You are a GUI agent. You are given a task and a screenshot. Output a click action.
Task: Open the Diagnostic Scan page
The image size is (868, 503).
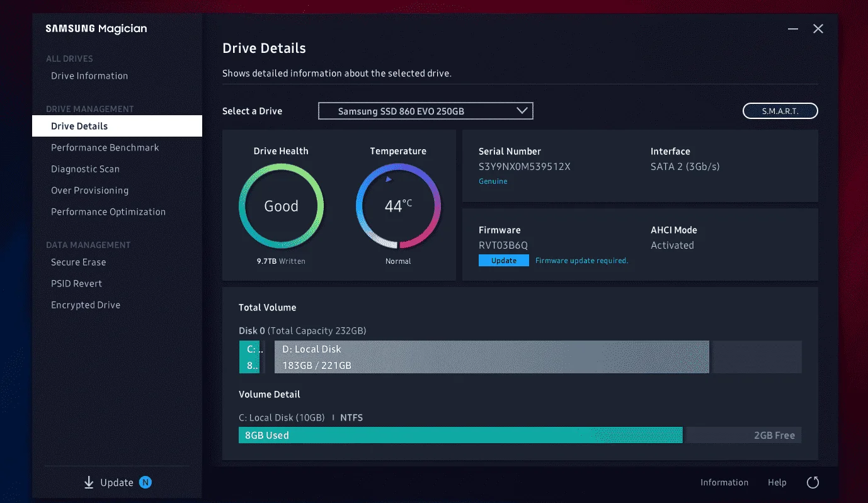coord(85,169)
